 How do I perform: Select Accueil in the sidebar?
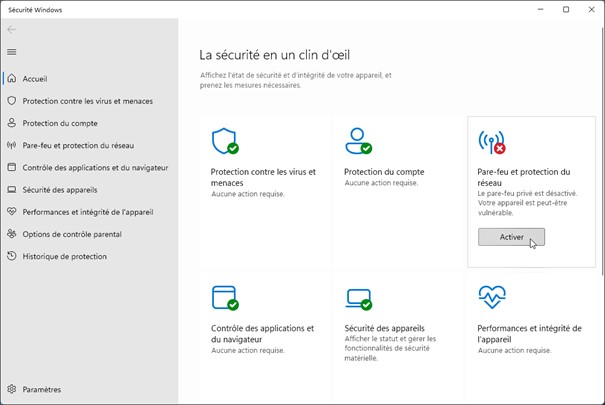coord(35,79)
